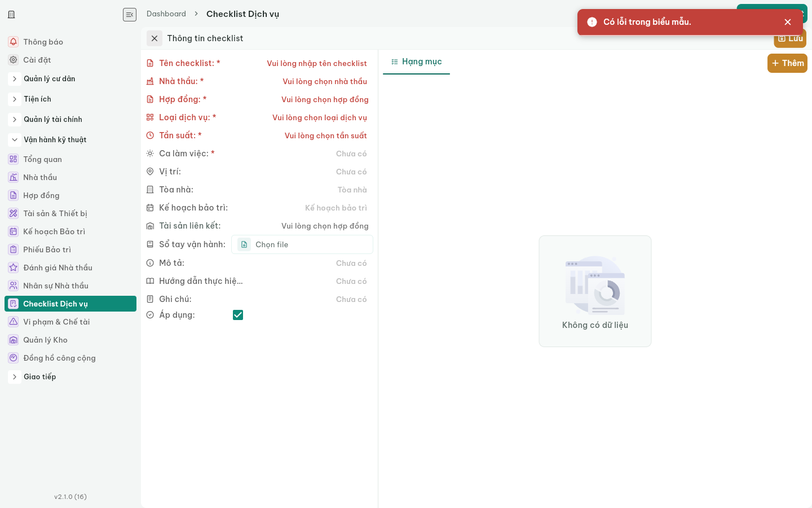Go to Quản lý Kho page
812x508 pixels.
coord(70,340)
